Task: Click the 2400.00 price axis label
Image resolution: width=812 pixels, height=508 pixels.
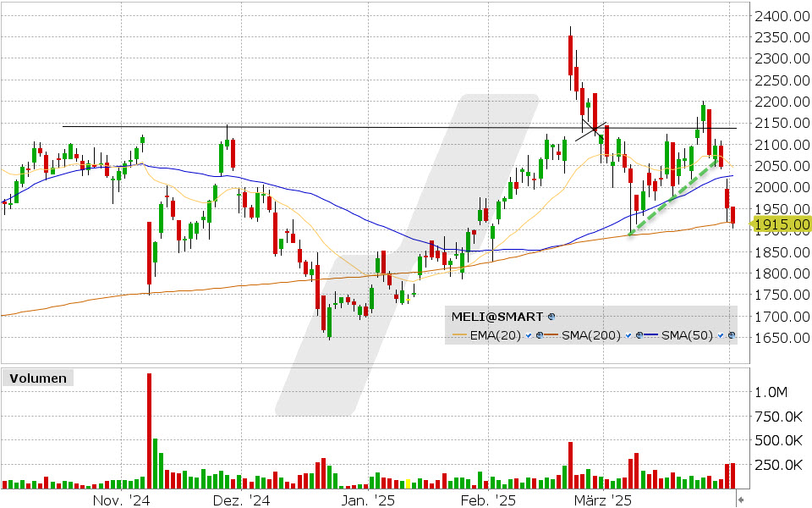Action: 782,16
